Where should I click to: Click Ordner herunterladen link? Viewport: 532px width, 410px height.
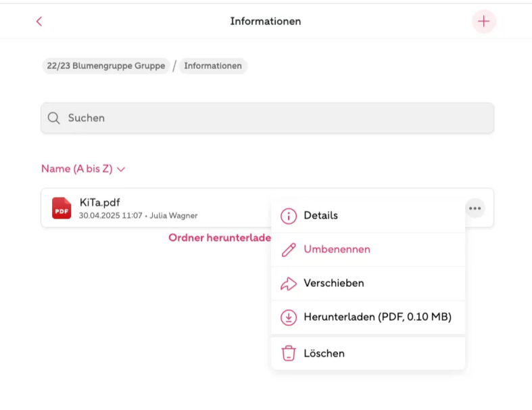[220, 237]
